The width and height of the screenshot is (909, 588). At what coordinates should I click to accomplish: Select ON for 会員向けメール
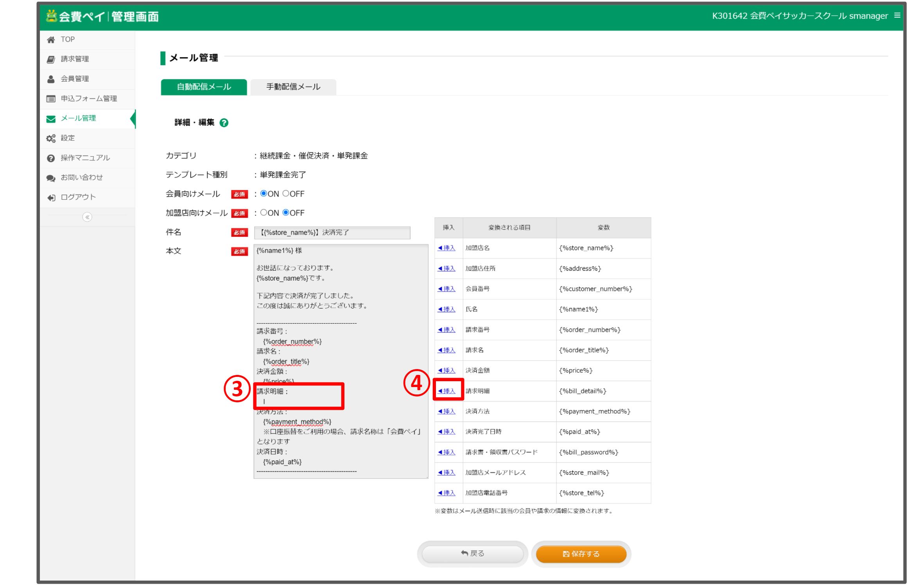(264, 194)
